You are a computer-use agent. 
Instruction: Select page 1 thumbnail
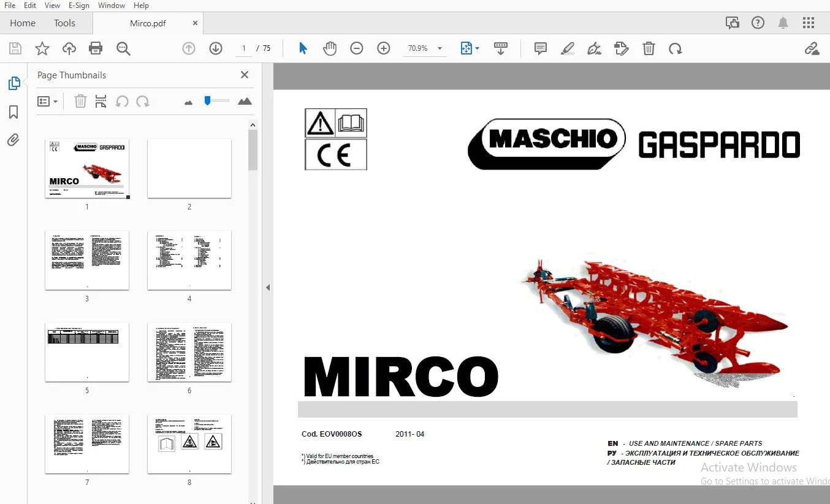coord(87,168)
